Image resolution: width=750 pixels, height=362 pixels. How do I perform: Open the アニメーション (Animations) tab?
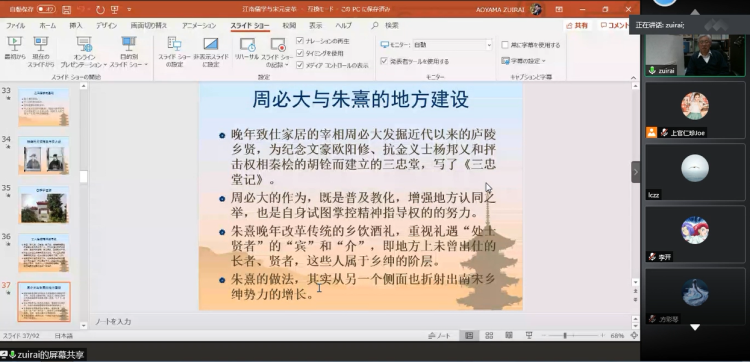point(199,25)
